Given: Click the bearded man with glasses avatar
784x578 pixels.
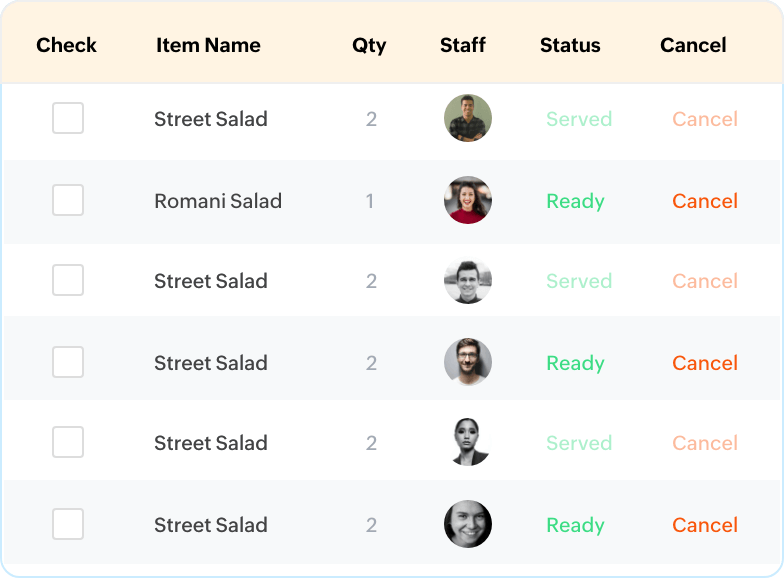Looking at the screenshot, I should 468,362.
